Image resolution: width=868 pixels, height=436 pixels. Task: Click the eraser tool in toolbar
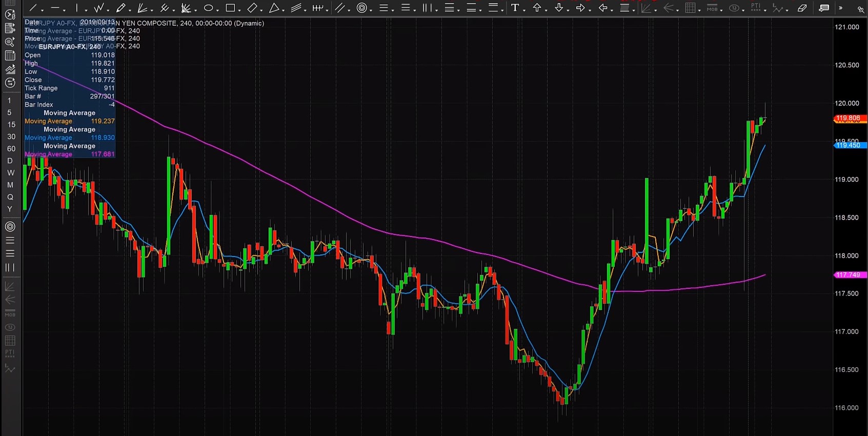tap(802, 8)
